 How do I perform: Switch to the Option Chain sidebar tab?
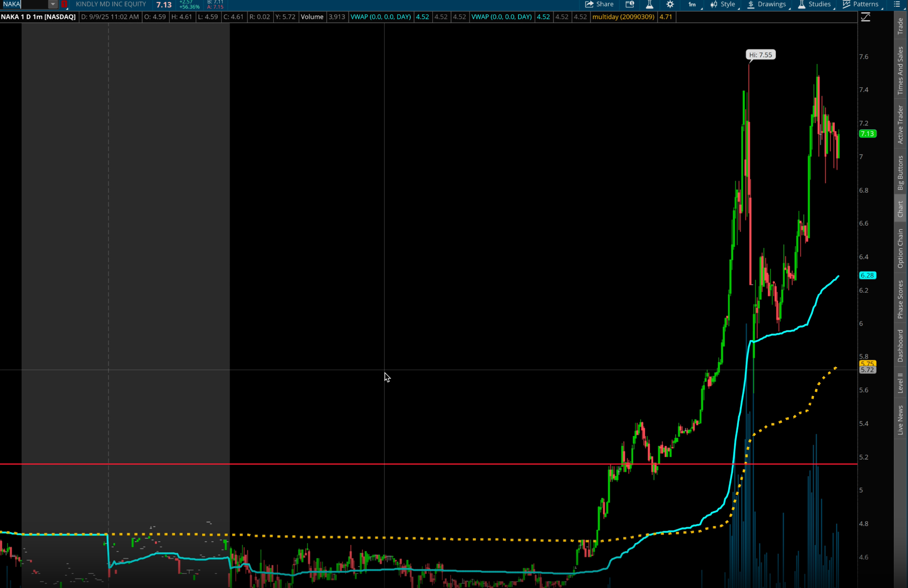coord(900,248)
